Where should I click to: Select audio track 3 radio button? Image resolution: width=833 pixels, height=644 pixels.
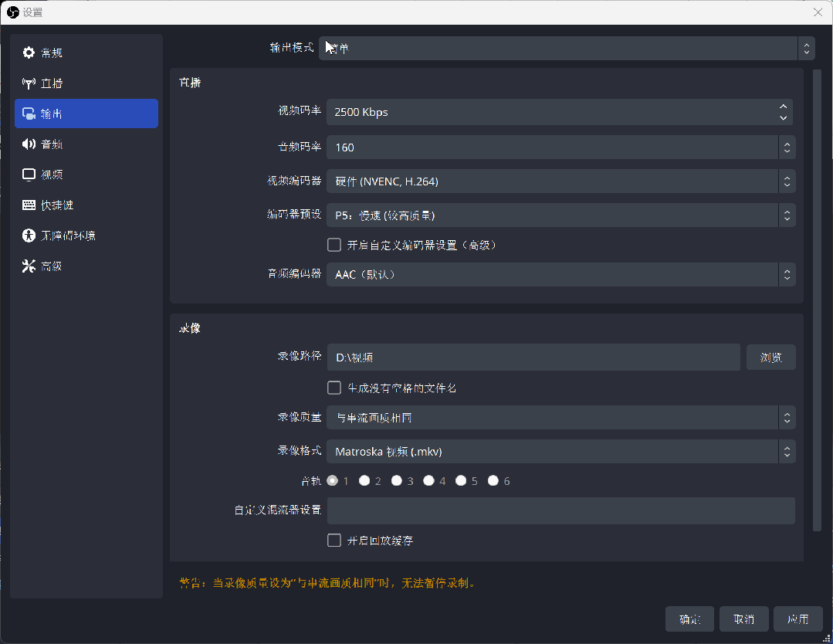(x=397, y=480)
